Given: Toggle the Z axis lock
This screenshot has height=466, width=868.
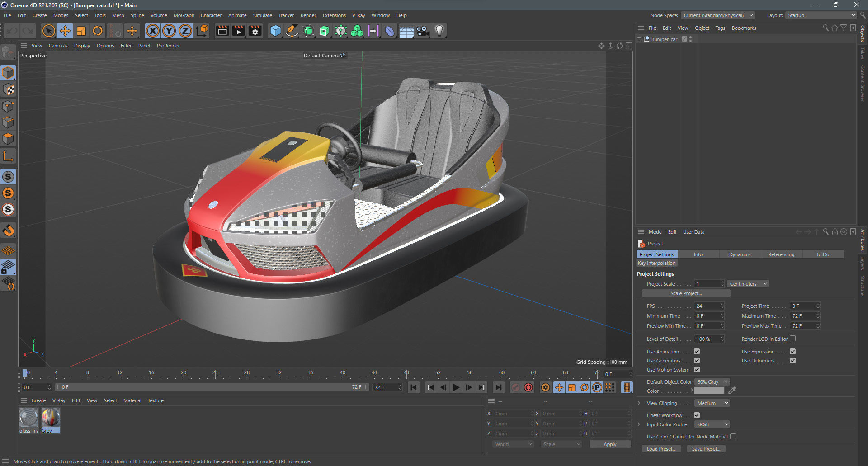Looking at the screenshot, I should tap(185, 31).
